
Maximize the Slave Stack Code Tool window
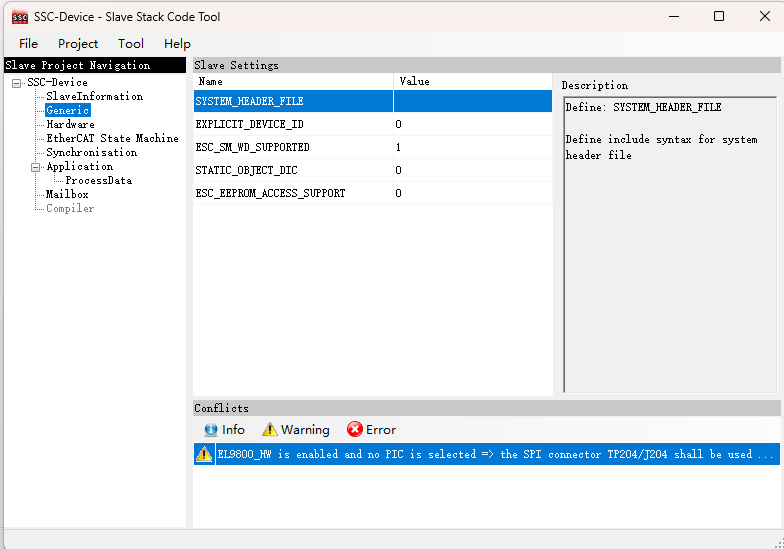(718, 16)
